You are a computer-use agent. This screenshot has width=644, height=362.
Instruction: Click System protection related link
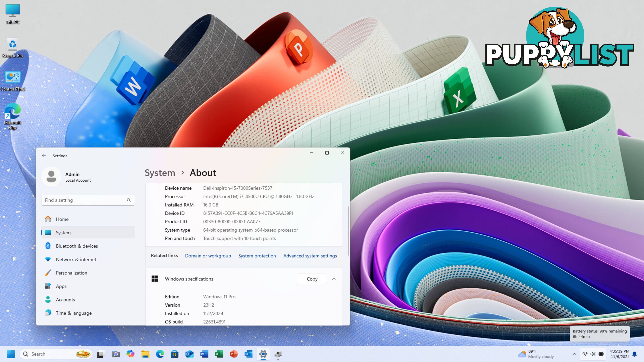click(257, 255)
